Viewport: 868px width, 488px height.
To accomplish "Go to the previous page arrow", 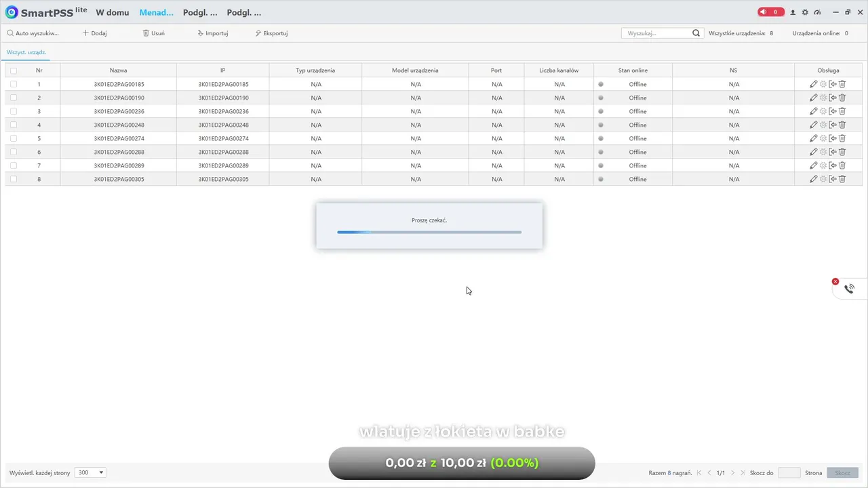I will [709, 472].
